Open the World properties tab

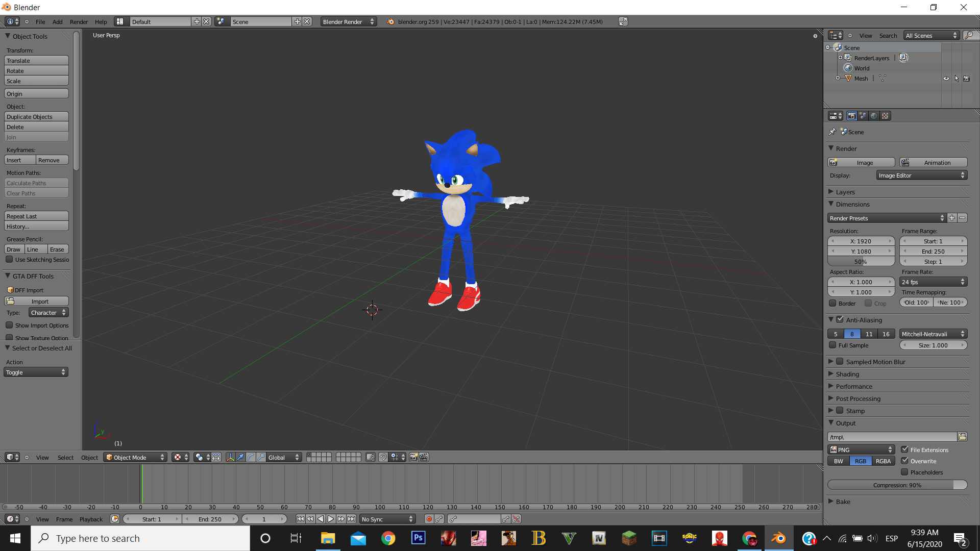point(874,116)
